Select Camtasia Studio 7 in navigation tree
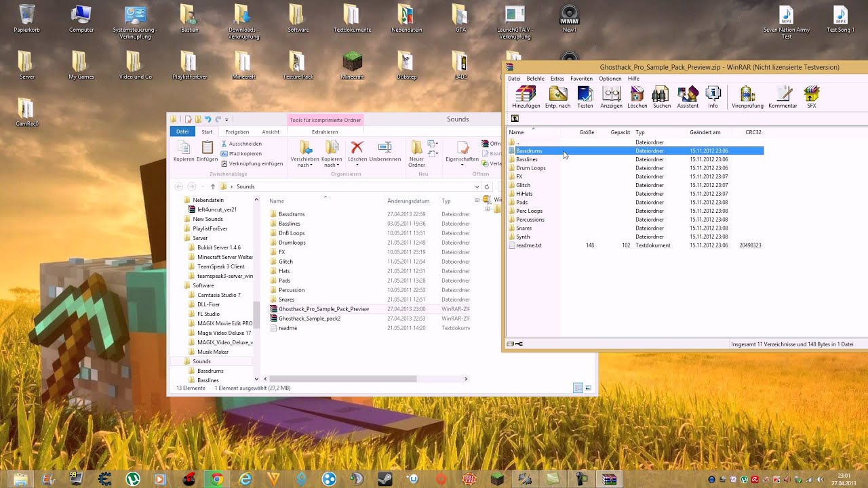 tap(219, 295)
